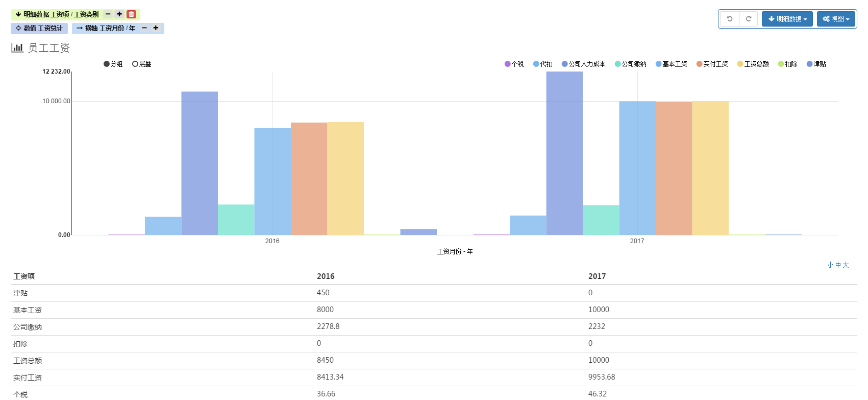Set table font size to 小

pyautogui.click(x=830, y=265)
